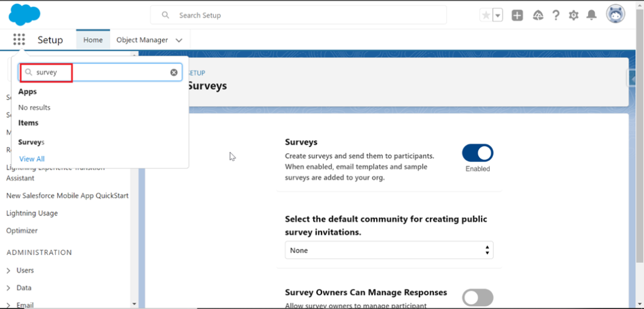
Task: Open Lightning Usage in sidebar
Action: click(x=32, y=213)
